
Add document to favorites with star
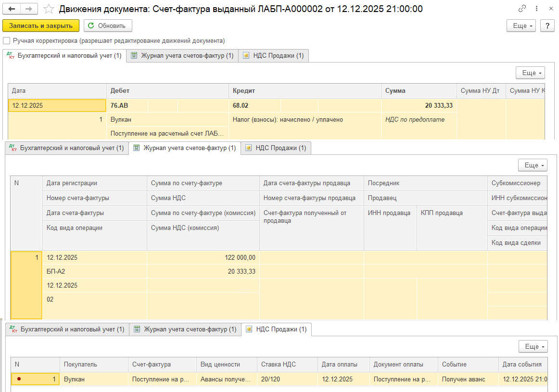[x=49, y=9]
